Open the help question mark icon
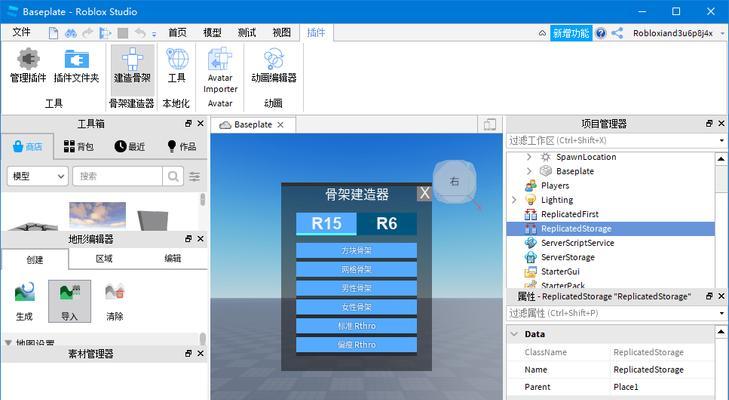729x400 pixels. (x=601, y=33)
